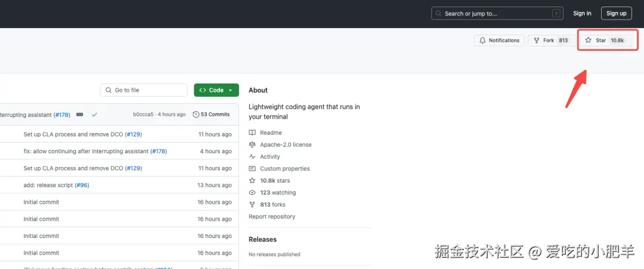Click the search magnifier icon in header
This screenshot has height=269, width=644.
click(439, 14)
